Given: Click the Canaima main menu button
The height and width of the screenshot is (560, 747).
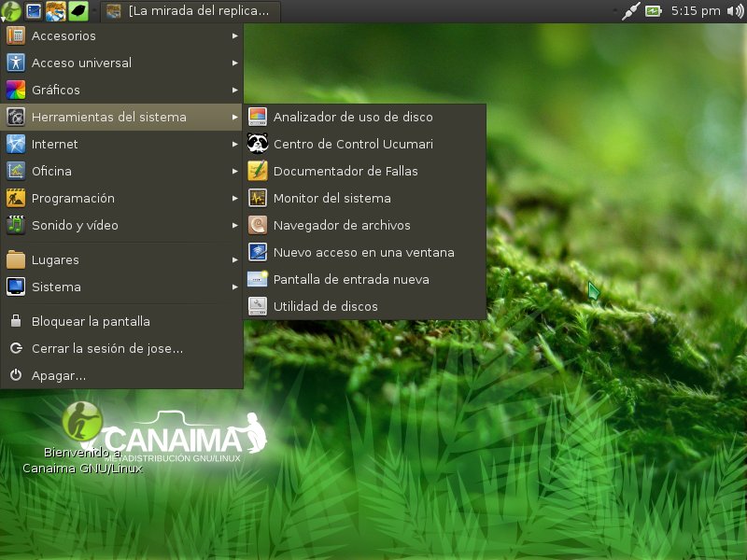Looking at the screenshot, I should pyautogui.click(x=11, y=11).
